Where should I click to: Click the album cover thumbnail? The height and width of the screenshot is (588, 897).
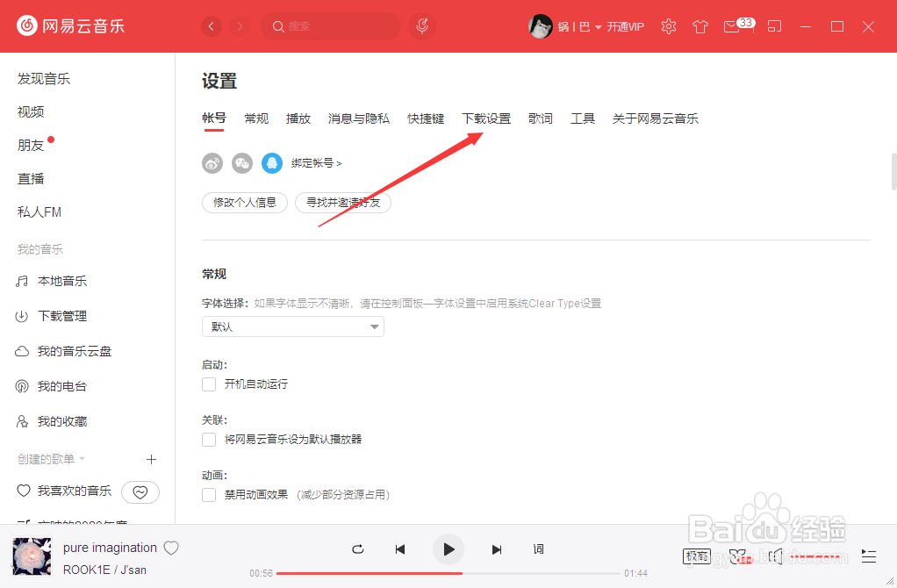[x=32, y=556]
